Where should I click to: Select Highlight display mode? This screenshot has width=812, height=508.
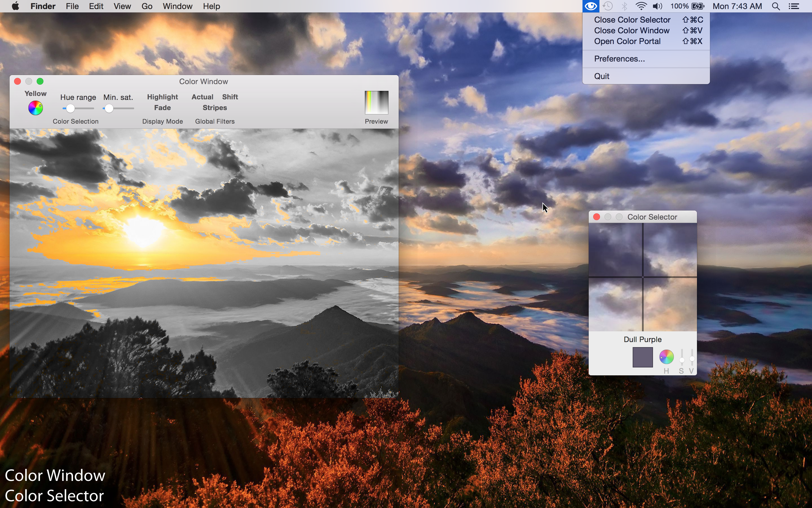[x=162, y=97]
